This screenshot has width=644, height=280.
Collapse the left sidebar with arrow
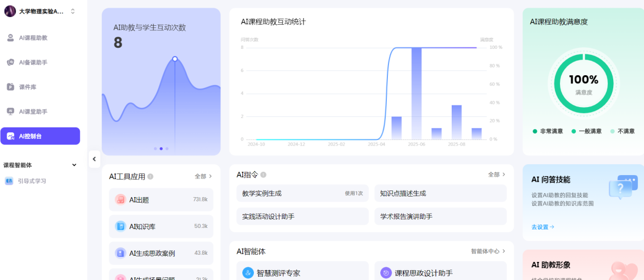[94, 159]
